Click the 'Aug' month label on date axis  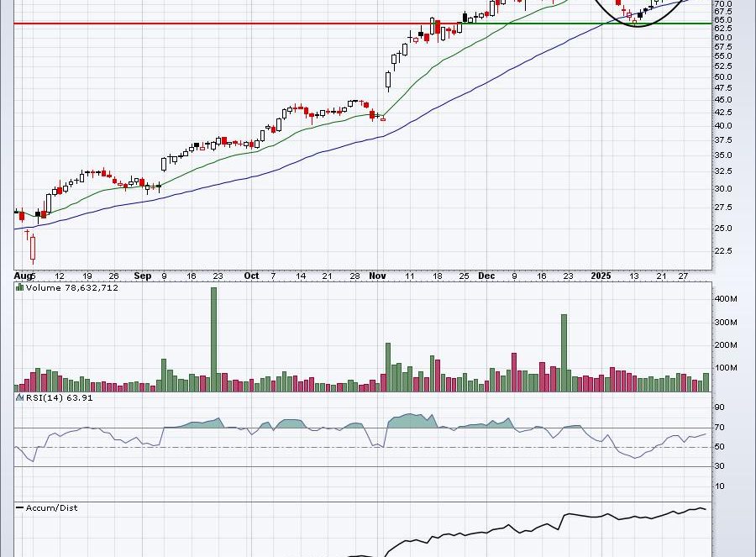click(x=22, y=276)
